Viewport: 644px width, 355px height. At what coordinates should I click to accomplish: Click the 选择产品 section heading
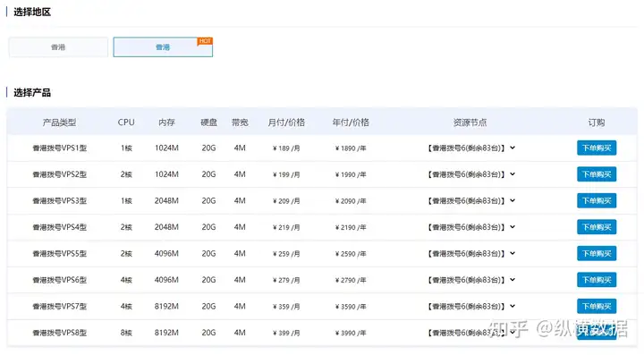(x=32, y=92)
